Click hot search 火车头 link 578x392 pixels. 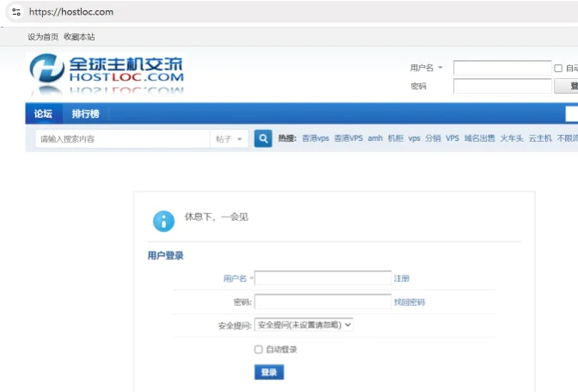512,138
